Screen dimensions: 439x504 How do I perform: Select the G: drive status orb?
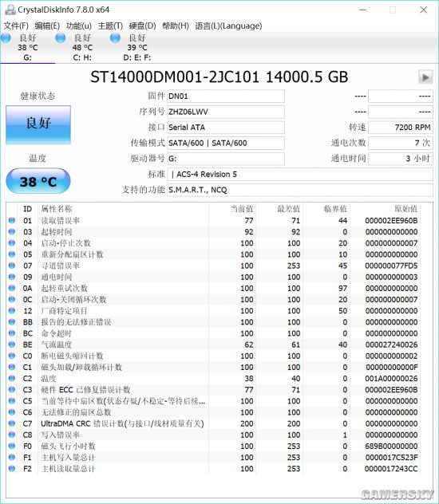(x=6, y=38)
